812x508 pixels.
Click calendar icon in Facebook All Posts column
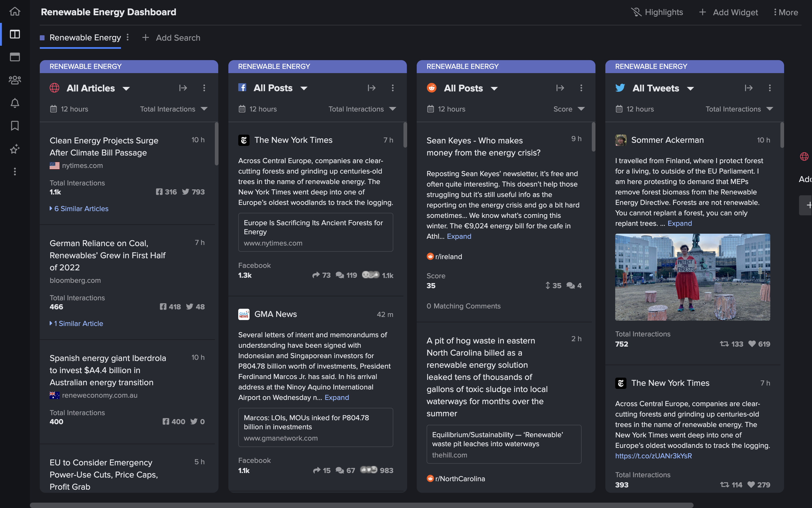coord(242,109)
